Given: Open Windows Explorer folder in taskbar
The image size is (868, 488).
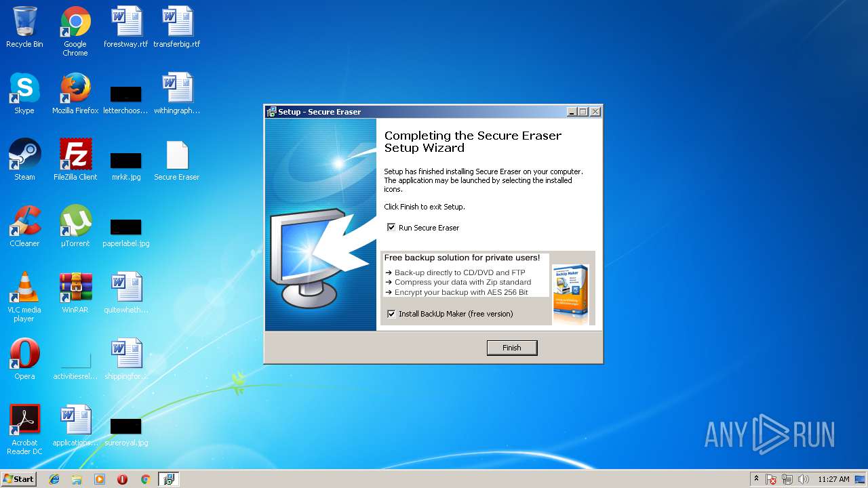Looking at the screenshot, I should pos(77,479).
